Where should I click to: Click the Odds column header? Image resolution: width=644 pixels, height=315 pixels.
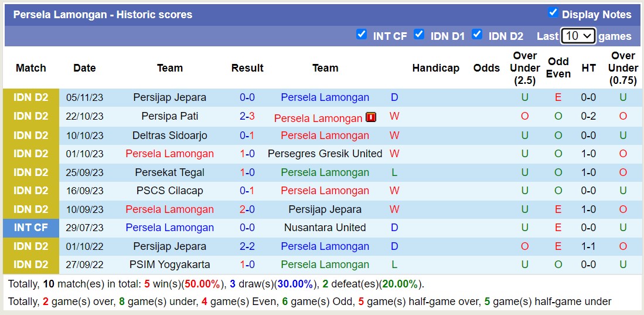coord(487,68)
